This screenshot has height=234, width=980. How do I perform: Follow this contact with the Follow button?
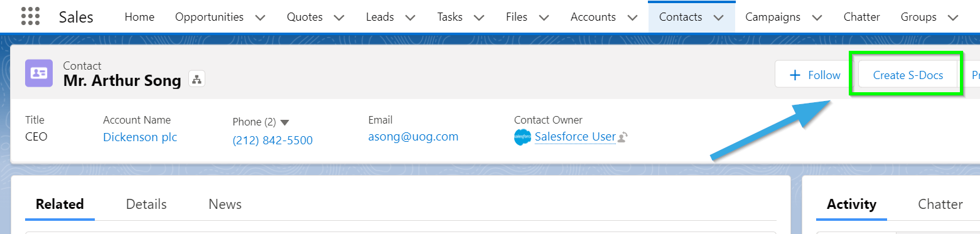click(814, 75)
